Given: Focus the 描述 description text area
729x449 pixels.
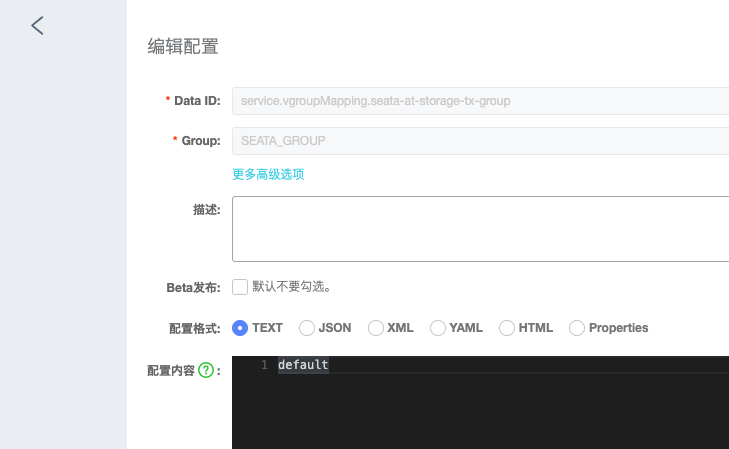Looking at the screenshot, I should (480, 229).
